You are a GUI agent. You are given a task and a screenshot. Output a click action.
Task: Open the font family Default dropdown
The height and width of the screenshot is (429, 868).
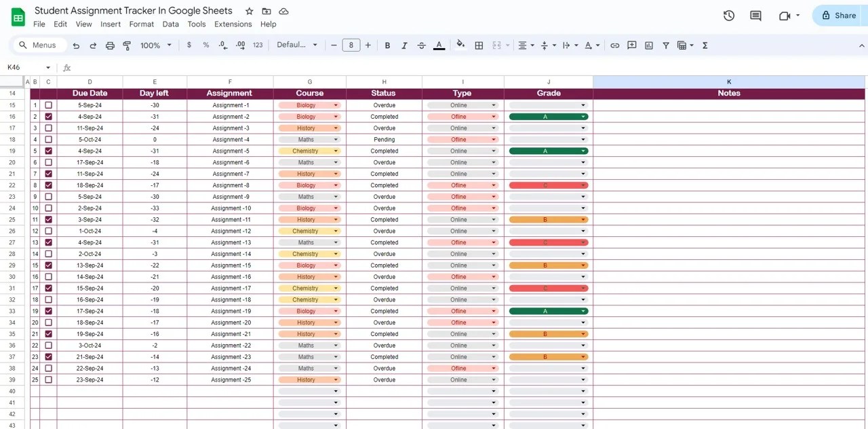tap(297, 45)
